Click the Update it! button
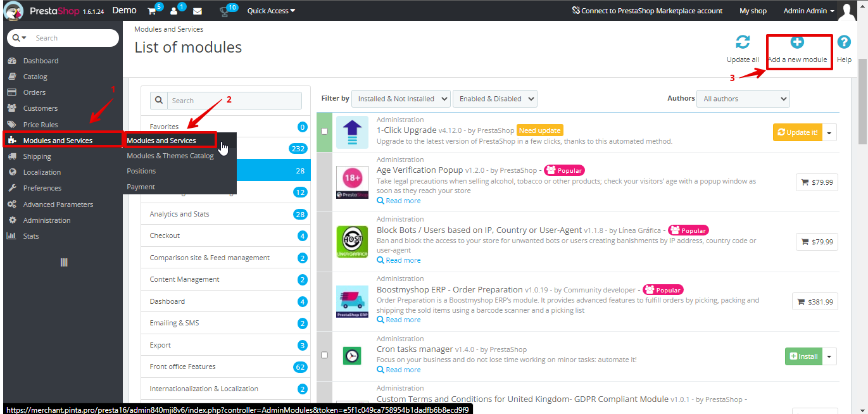This screenshot has height=414, width=868. coord(798,132)
